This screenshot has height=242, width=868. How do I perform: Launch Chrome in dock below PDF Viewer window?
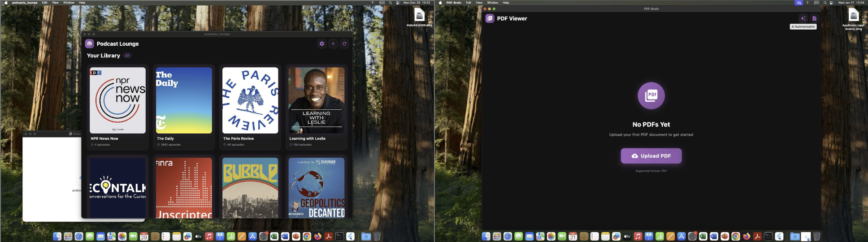click(736, 236)
